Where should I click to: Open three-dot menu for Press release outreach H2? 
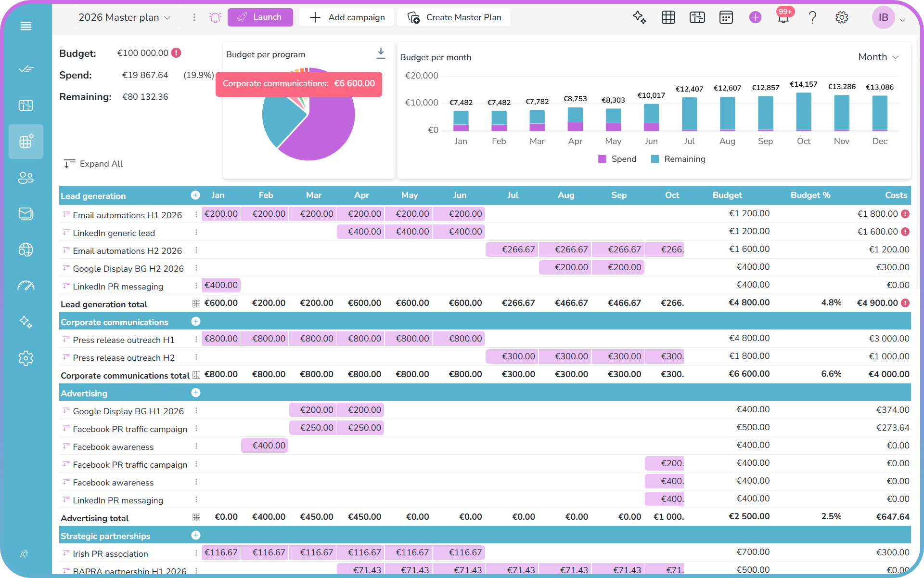tap(196, 357)
